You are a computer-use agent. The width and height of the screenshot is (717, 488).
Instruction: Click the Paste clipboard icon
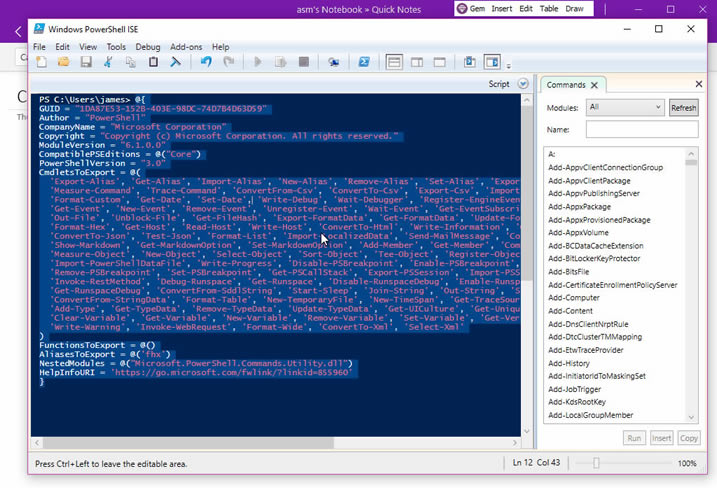153,62
